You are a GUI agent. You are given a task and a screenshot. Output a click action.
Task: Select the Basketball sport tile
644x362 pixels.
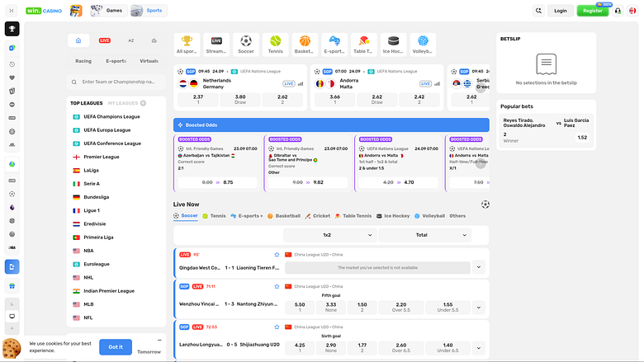point(305,45)
